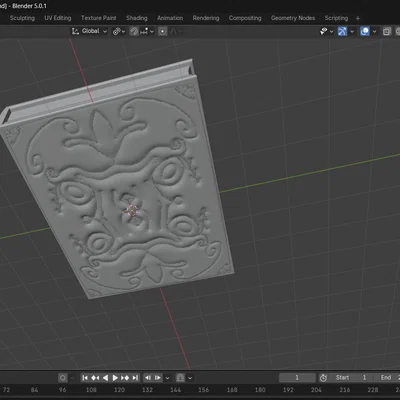Play the animation forward
Image resolution: width=400 pixels, height=400 pixels.
(x=115, y=378)
